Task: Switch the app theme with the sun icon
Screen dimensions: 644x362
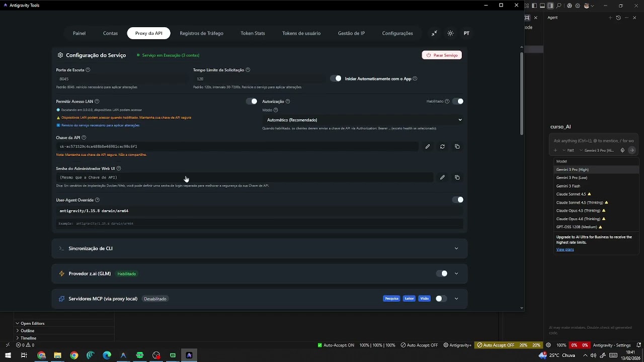Action: click(450, 33)
